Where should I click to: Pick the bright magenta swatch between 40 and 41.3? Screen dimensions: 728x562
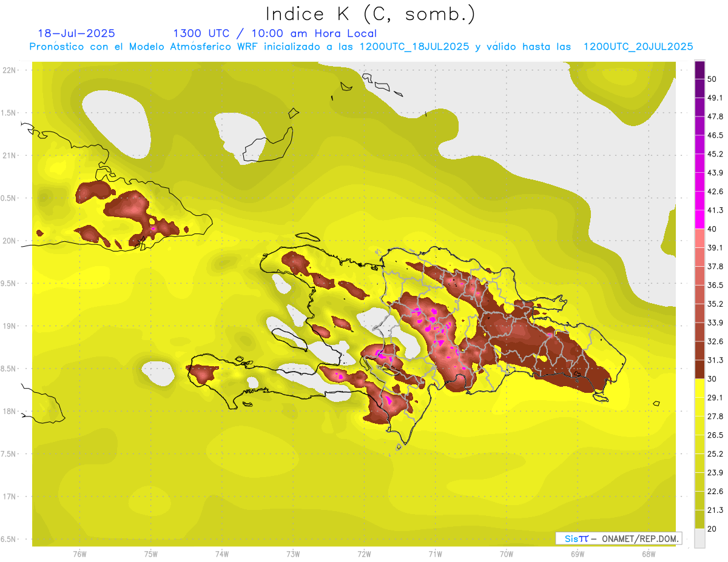[699, 219]
